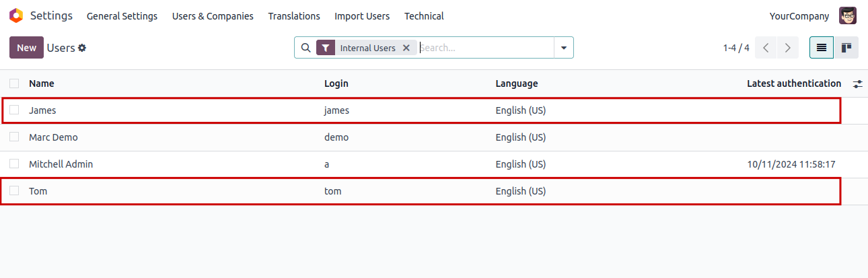The image size is (868, 278).
Task: Remove the Internal Users filter tag
Action: [x=406, y=48]
